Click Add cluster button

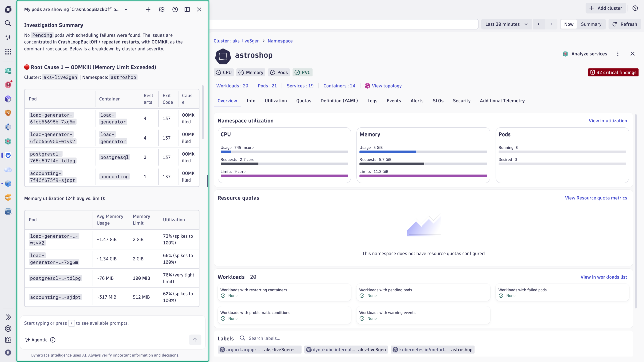pyautogui.click(x=606, y=8)
